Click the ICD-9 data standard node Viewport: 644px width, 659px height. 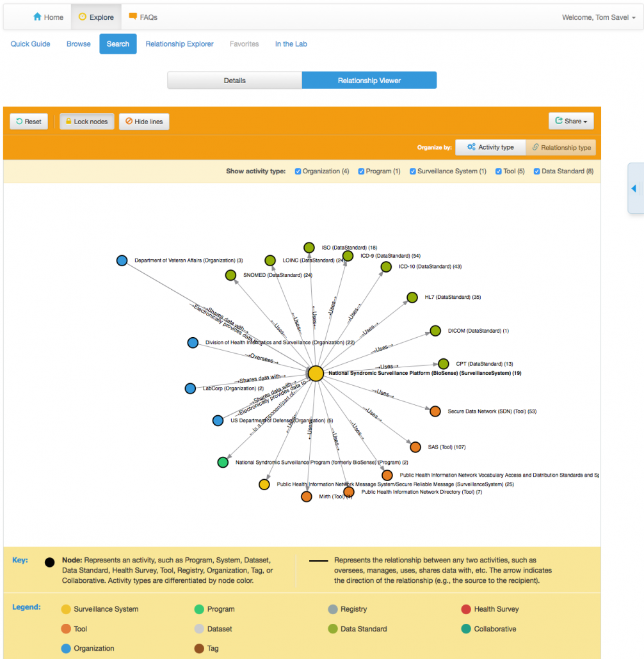click(348, 256)
